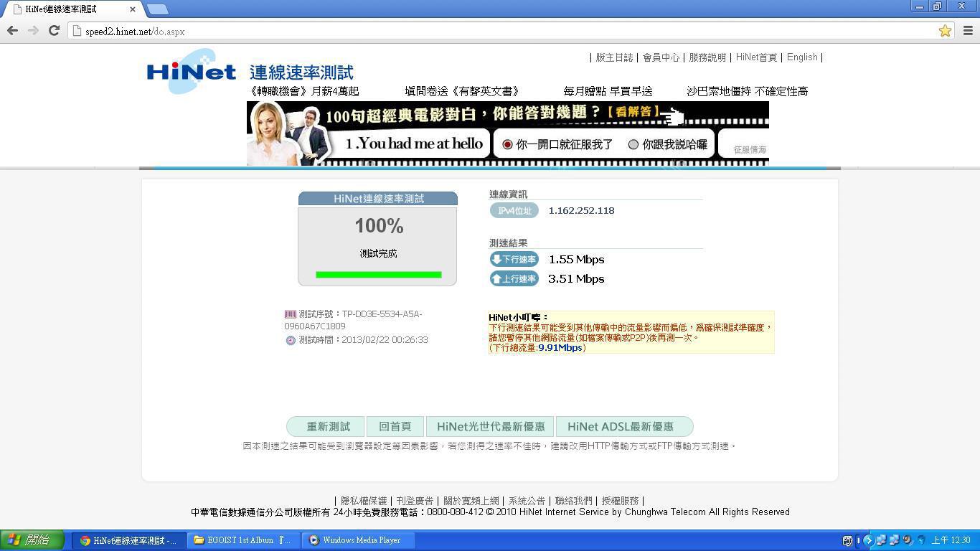Open the 填問卷送《有聲英文書》 link
Image resolution: width=980 pixels, height=551 pixels.
tap(463, 91)
